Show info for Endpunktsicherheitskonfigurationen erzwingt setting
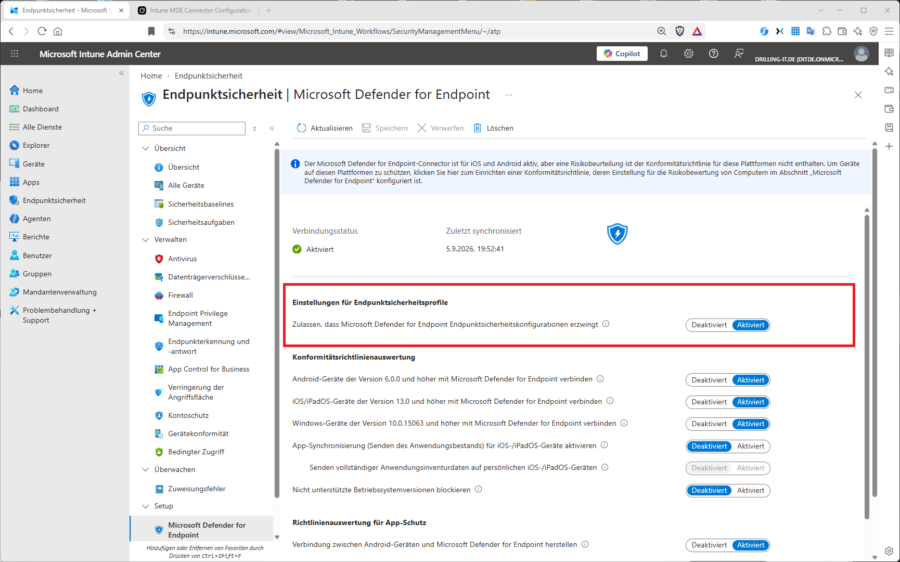 point(606,324)
